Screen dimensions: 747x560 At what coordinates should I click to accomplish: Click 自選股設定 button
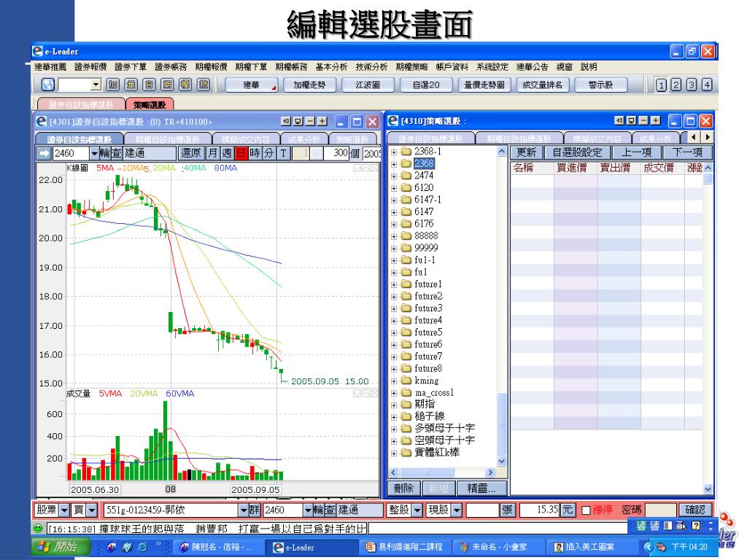pos(577,152)
